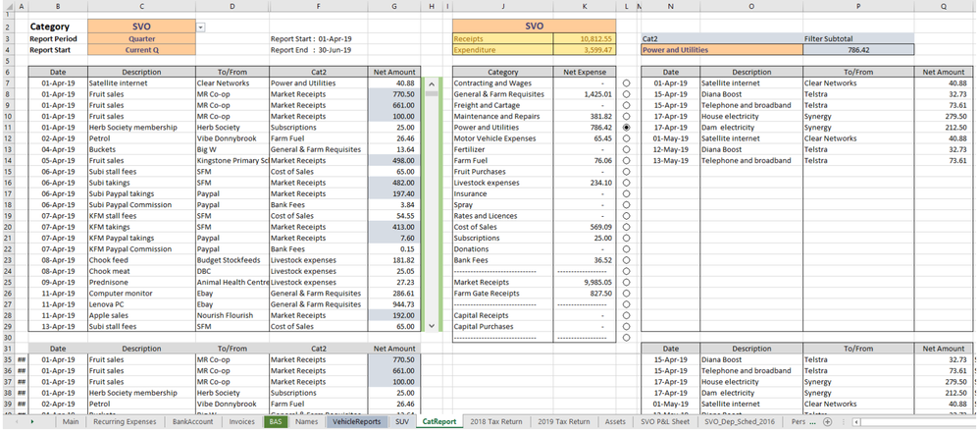Viewport: 980px width, 434px height.
Task: Select the Cost of Sales radio button
Action: pos(626,227)
